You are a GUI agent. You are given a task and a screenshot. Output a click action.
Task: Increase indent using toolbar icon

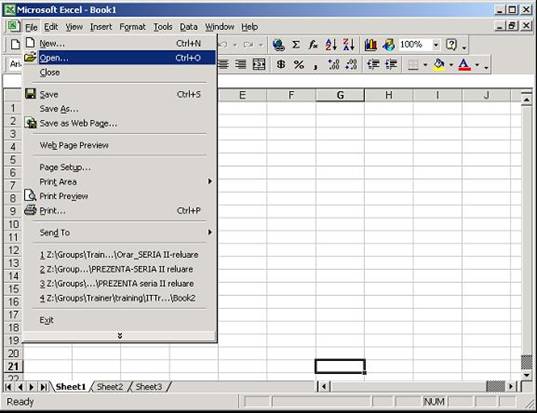[391, 64]
